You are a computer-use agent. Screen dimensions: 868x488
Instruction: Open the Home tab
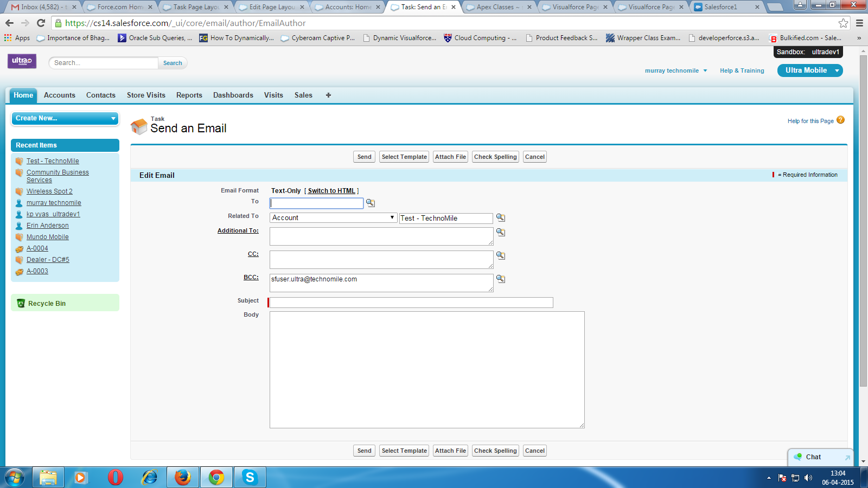click(x=23, y=95)
